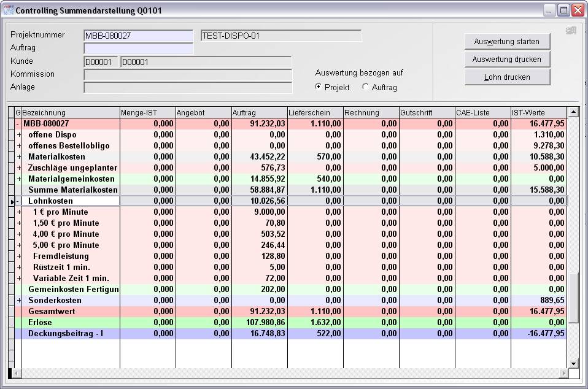Click the Bezeichnung column header
Image resolution: width=588 pixels, height=389 pixels.
[x=70, y=113]
